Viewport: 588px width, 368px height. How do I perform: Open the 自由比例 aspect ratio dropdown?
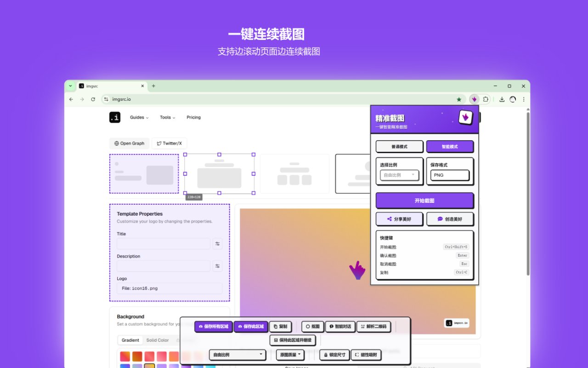[237, 355]
